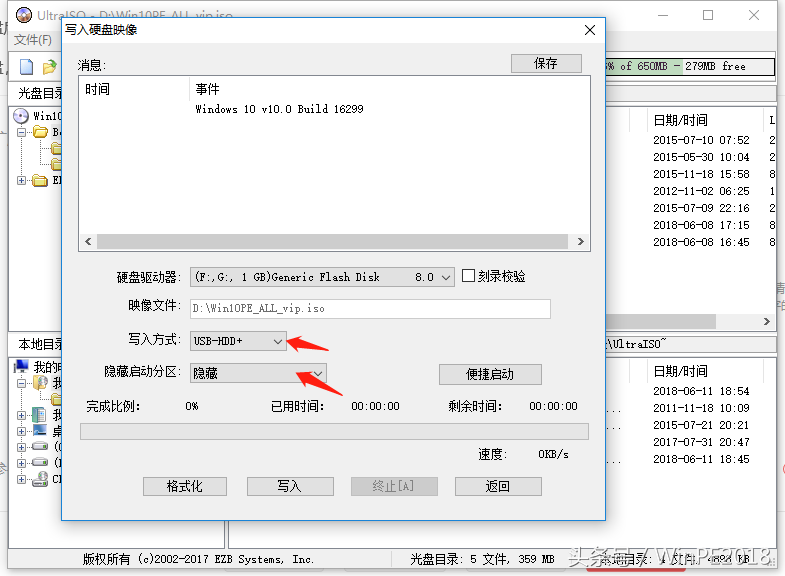Click the 便捷启动 button
Viewport: 785px width, 576px height.
[490, 374]
